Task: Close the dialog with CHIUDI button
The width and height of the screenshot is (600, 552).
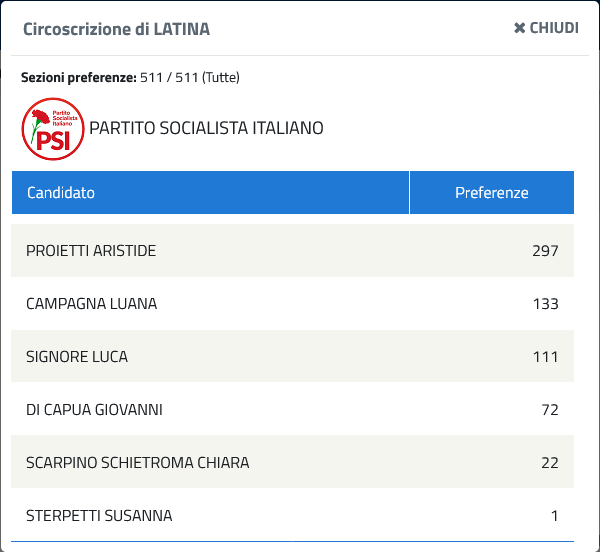Action: point(546,28)
